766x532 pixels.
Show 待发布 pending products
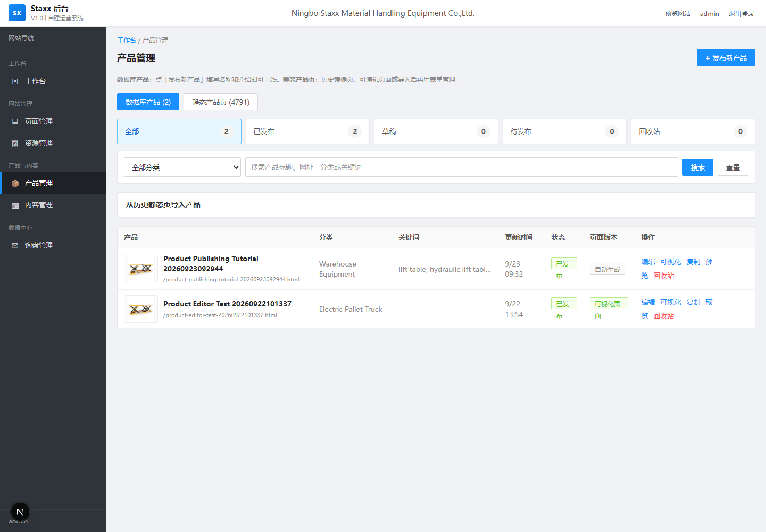tap(564, 131)
